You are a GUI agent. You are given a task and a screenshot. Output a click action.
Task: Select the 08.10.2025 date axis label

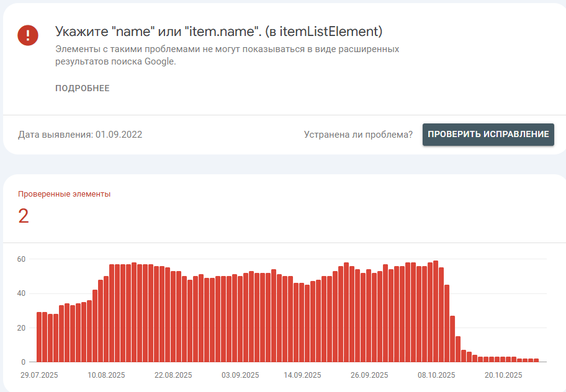436,375
